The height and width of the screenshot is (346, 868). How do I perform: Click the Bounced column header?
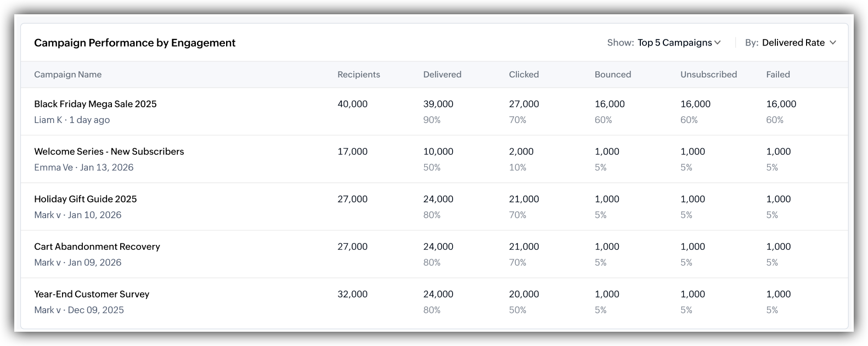click(x=613, y=75)
